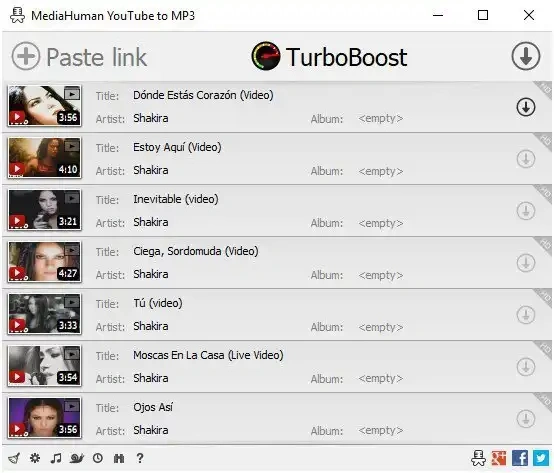Edit title 'Dónde Estás Corazón (Video)'

pos(203,95)
